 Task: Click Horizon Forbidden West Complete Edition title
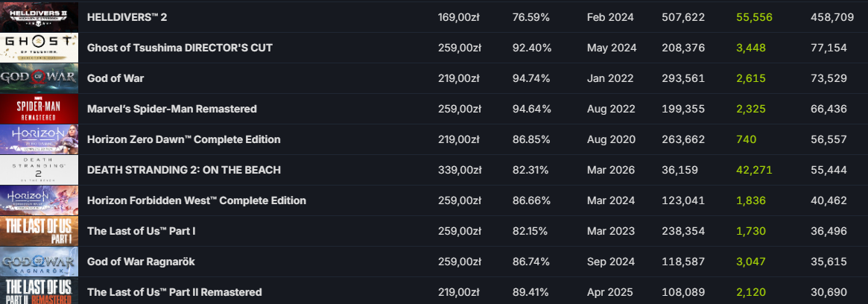pyautogui.click(x=196, y=200)
